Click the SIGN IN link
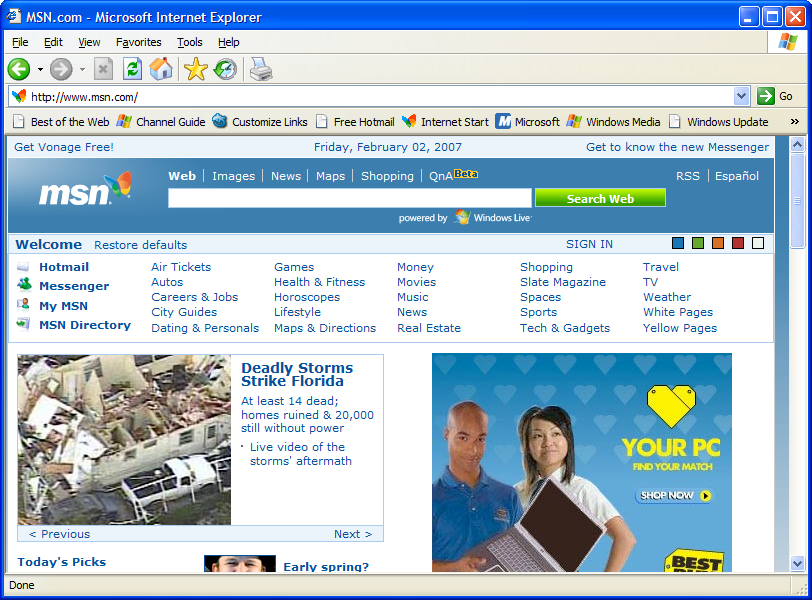812x600 pixels. coord(589,244)
